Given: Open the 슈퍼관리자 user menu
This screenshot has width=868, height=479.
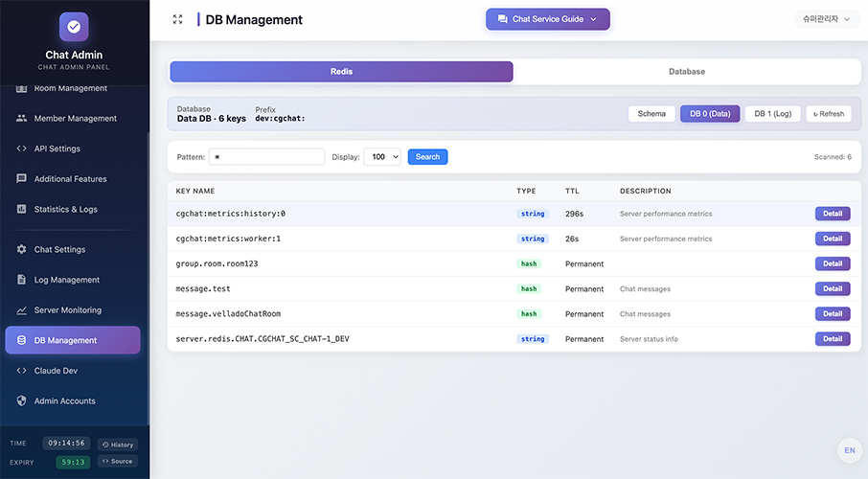Looking at the screenshot, I should click(x=827, y=19).
